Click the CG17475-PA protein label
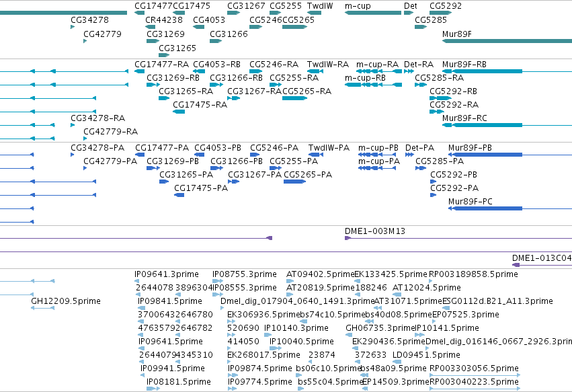The image size is (572, 392). [201, 188]
